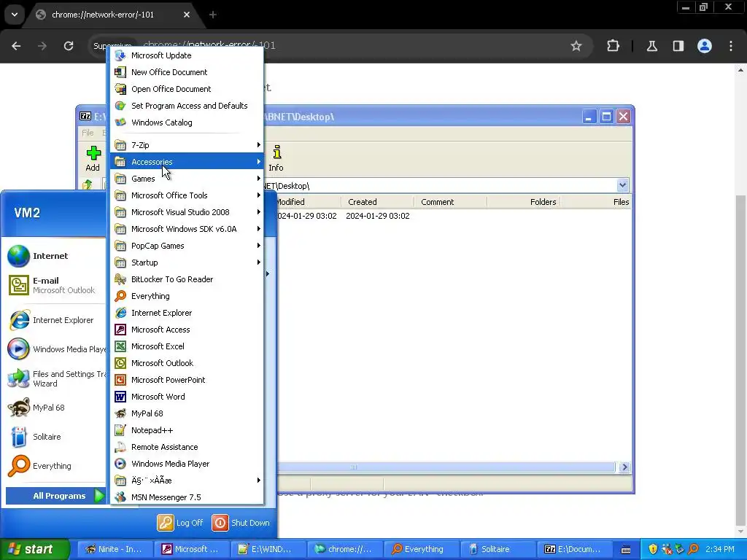747x560 pixels.
Task: Switch to 7-Zip E:\Docum taskbar button
Action: click(x=575, y=549)
